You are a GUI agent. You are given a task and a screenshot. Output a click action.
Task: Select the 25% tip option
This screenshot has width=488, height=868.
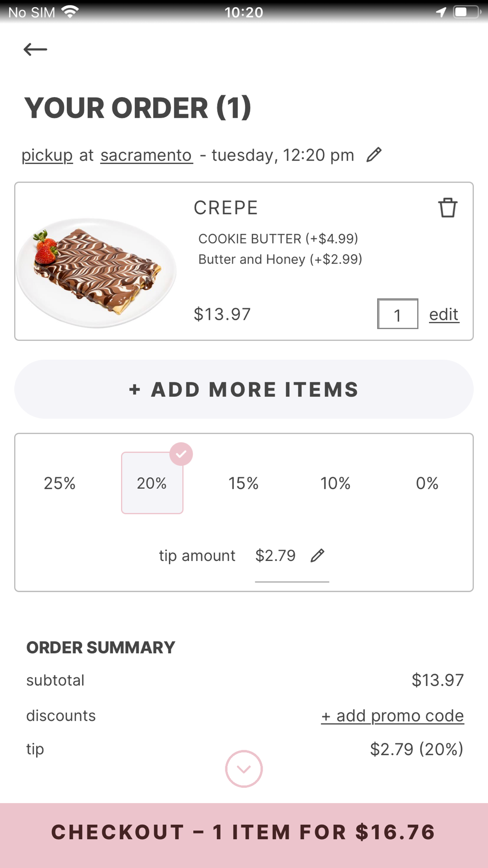60,483
